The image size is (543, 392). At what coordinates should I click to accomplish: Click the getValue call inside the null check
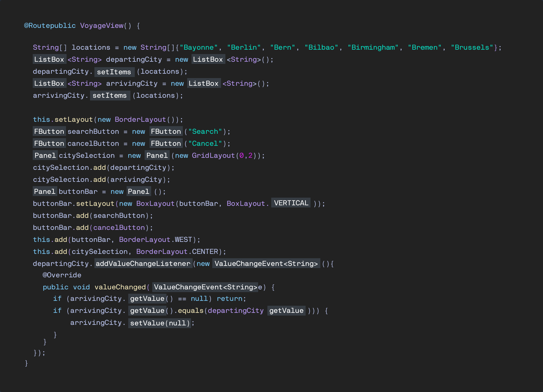(x=147, y=299)
